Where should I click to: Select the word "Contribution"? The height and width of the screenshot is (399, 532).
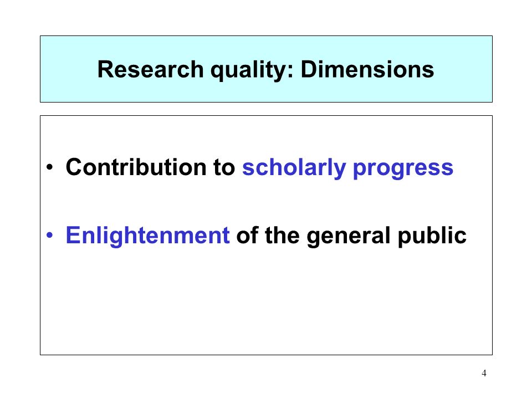tap(136, 167)
